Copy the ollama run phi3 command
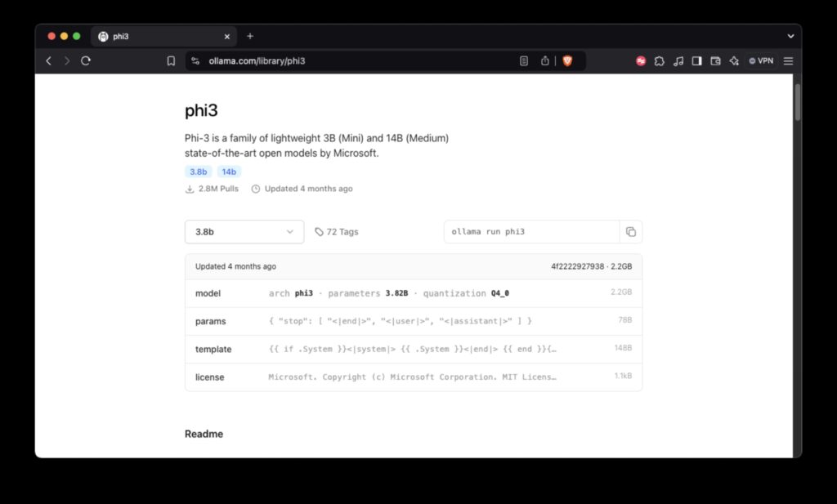The height and width of the screenshot is (504, 837). point(630,232)
